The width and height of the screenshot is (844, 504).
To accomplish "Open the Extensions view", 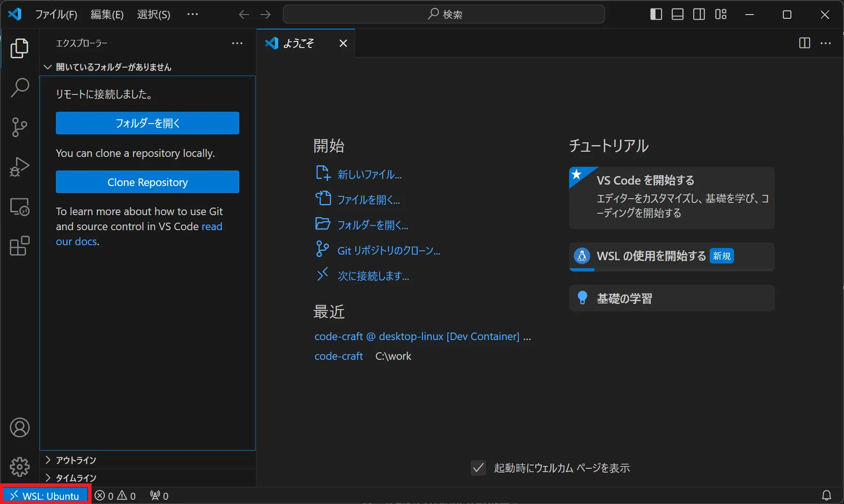I will click(x=19, y=246).
